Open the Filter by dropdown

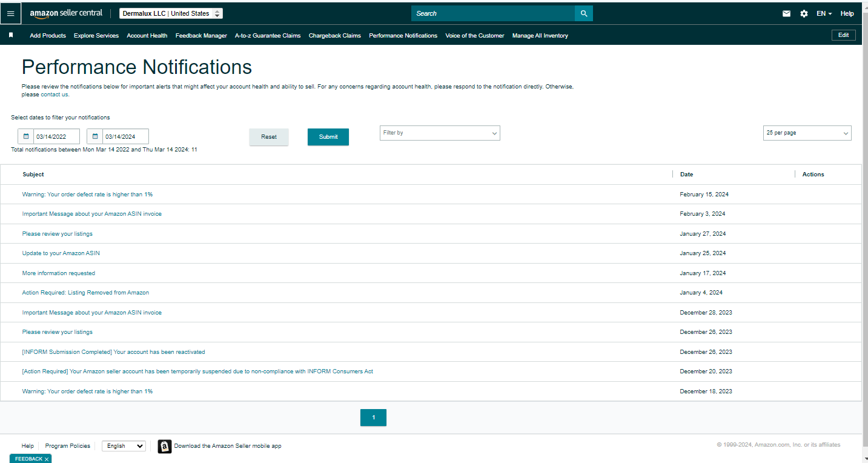pyautogui.click(x=440, y=133)
